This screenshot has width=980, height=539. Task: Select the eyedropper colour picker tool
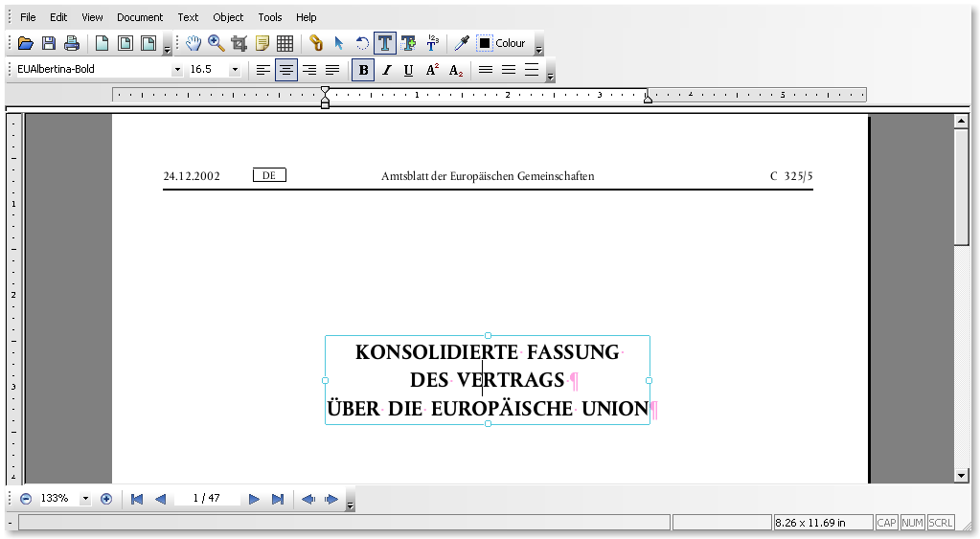coord(462,43)
